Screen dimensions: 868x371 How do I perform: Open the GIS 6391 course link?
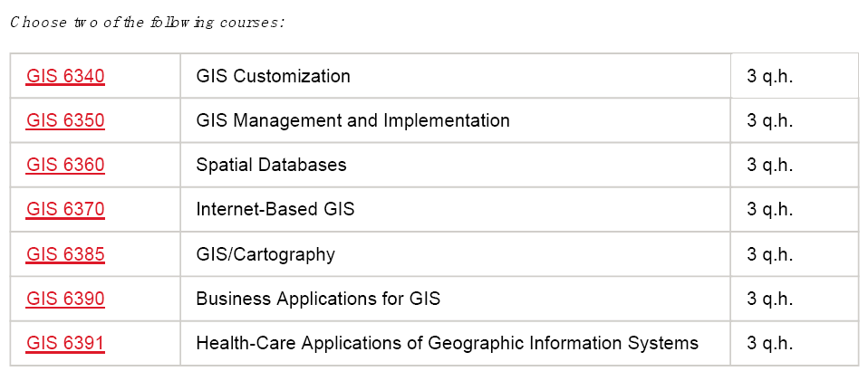point(65,343)
